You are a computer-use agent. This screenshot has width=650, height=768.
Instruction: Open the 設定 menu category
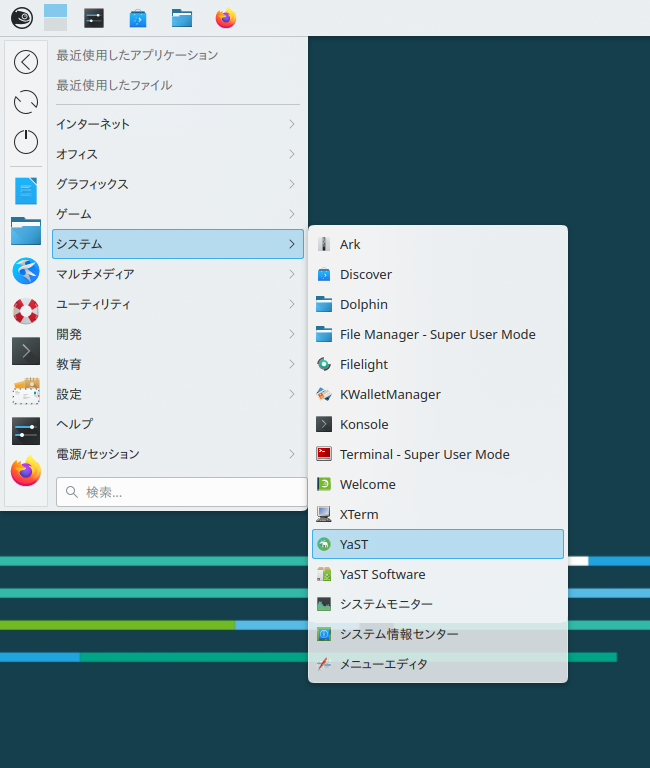tap(178, 394)
